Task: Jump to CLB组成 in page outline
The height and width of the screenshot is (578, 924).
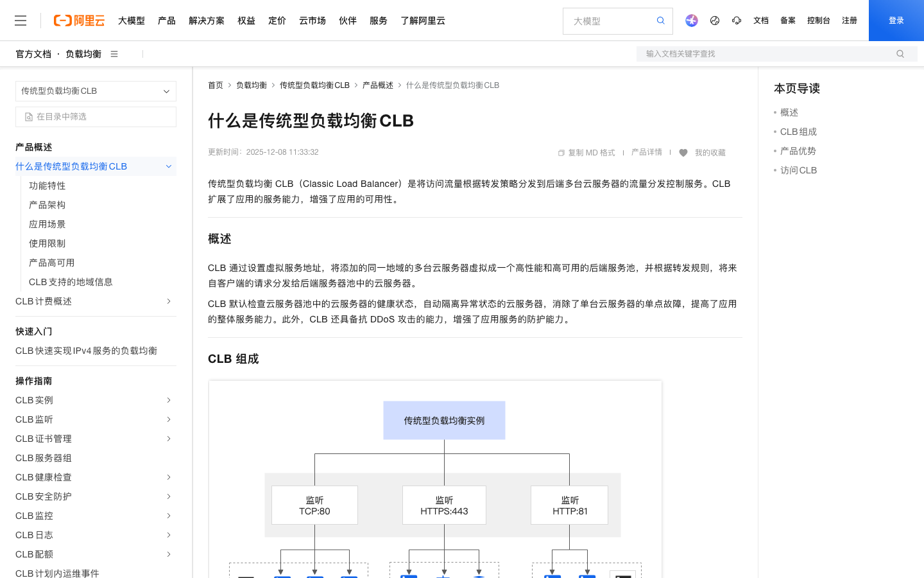Action: click(x=798, y=132)
